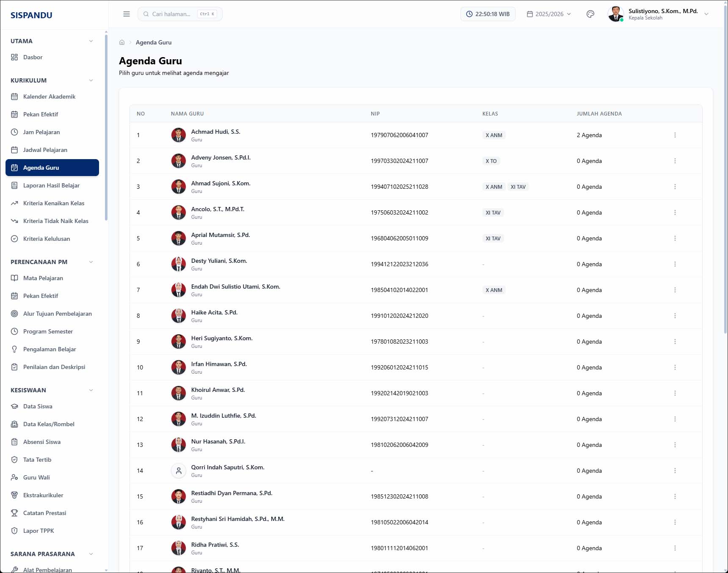Open the 2025/2026 academic year dropdown

coord(549,14)
